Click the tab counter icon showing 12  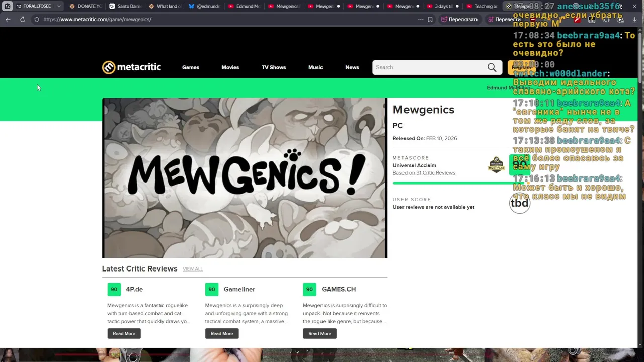tap(8, 6)
